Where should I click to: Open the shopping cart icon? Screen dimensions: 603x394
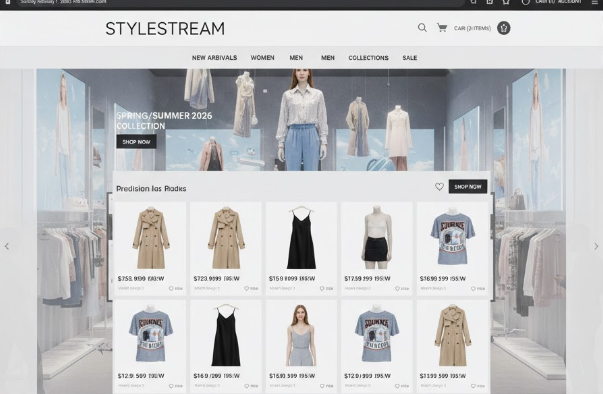coord(442,28)
